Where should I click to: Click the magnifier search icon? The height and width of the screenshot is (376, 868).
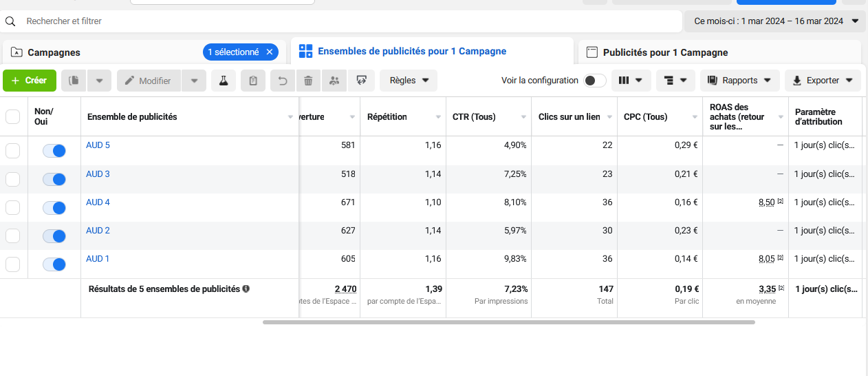(x=10, y=21)
